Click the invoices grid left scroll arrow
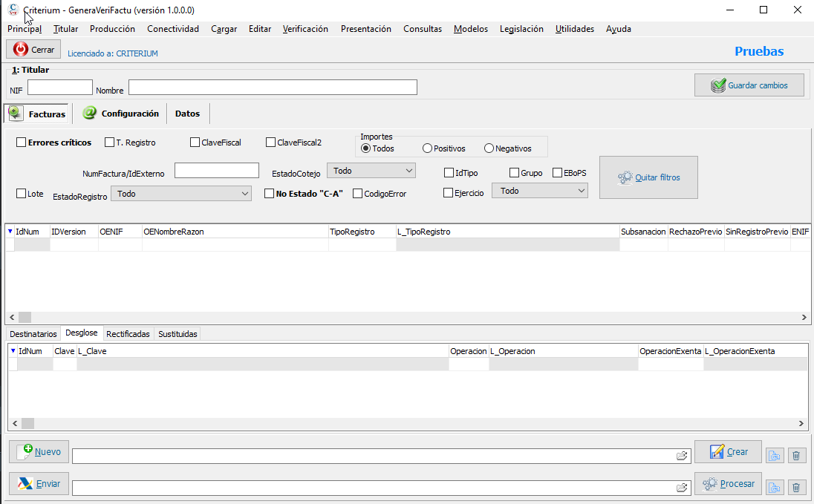814x504 pixels. pos(13,317)
